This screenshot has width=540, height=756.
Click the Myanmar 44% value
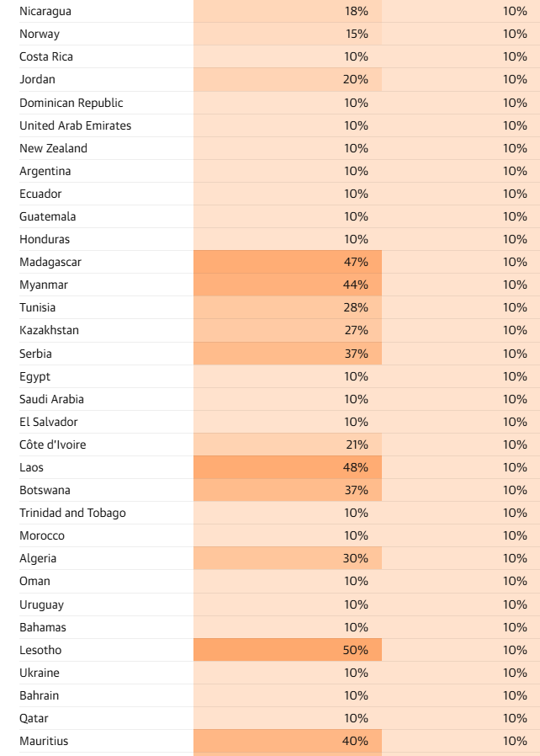356,285
